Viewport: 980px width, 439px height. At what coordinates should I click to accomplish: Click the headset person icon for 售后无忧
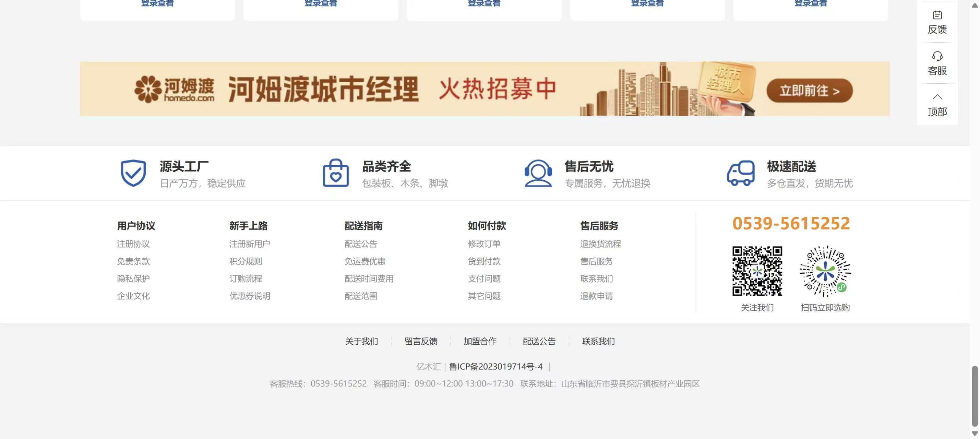[x=538, y=173]
